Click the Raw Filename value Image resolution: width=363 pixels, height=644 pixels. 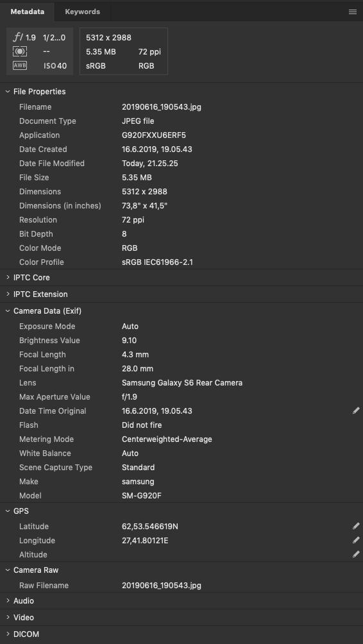tap(162, 585)
